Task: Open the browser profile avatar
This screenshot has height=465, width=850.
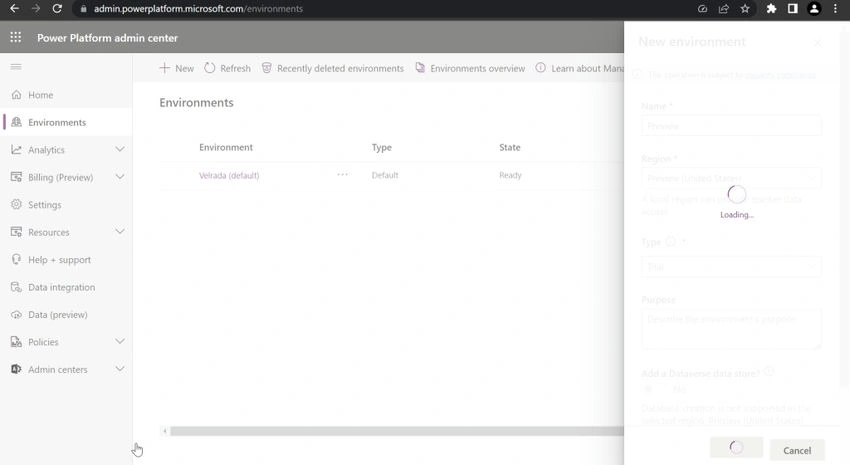Action: (814, 9)
